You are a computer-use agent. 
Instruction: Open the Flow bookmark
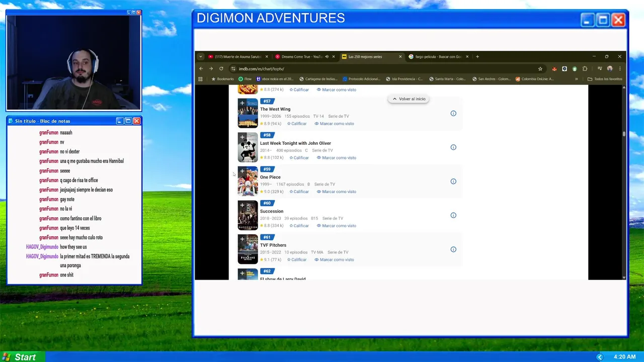[x=245, y=79]
